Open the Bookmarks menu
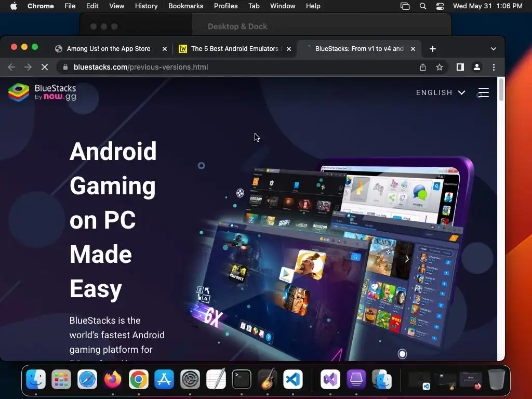 tap(186, 6)
